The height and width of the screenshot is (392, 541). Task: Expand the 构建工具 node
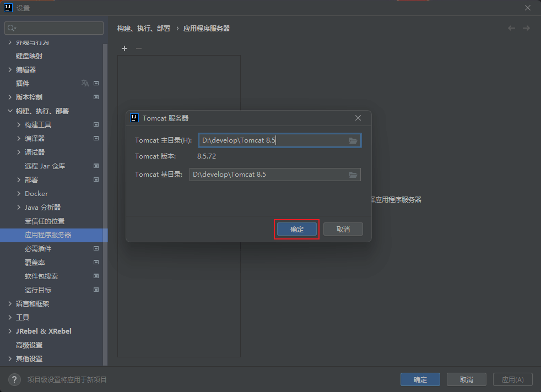(19, 124)
